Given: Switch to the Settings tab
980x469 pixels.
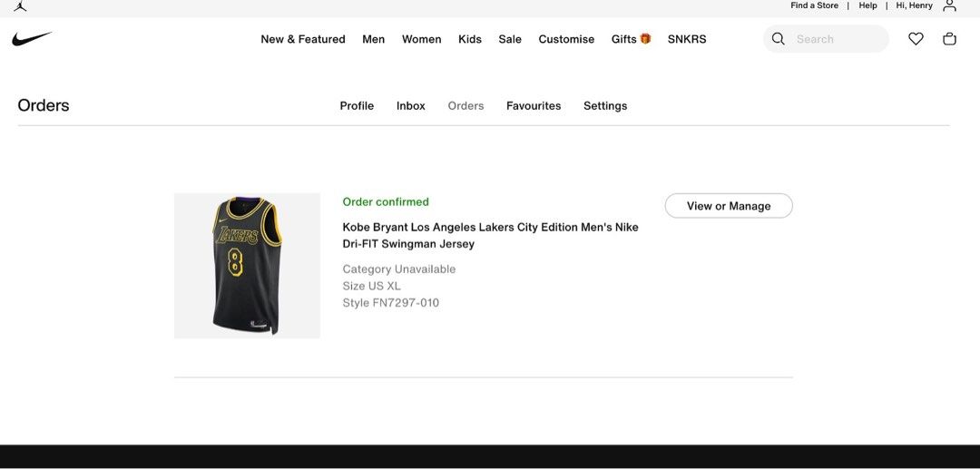Looking at the screenshot, I should (605, 105).
